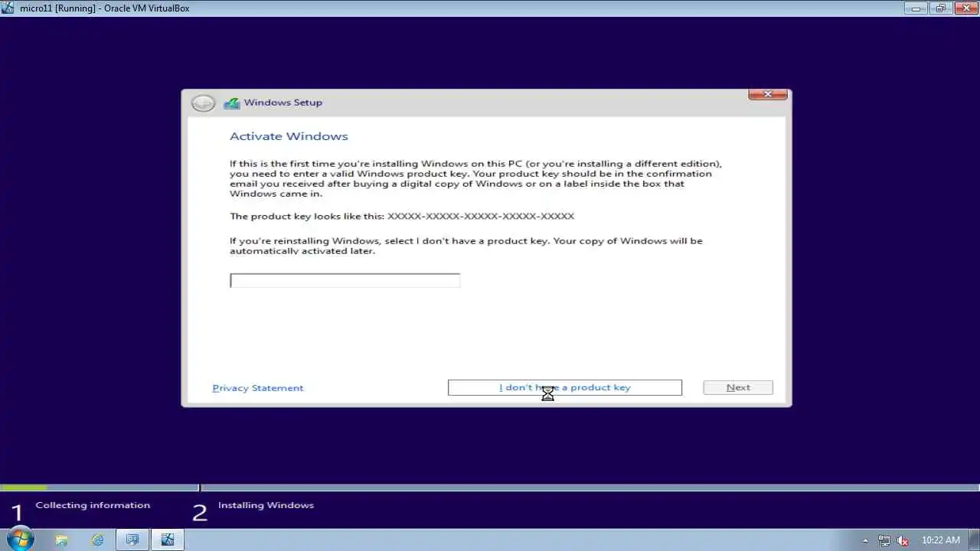Click the network tray icon
This screenshot has width=980, height=551.
pos(884,540)
